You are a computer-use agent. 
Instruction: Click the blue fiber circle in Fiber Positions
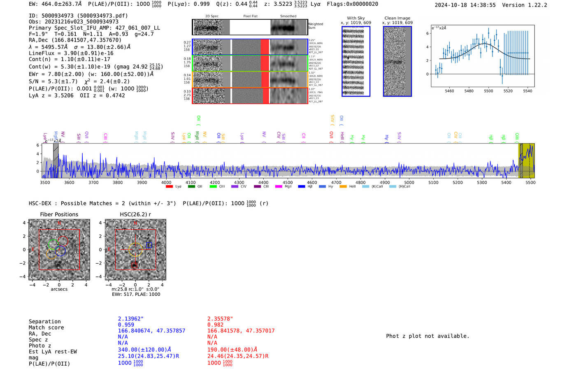[60, 251]
